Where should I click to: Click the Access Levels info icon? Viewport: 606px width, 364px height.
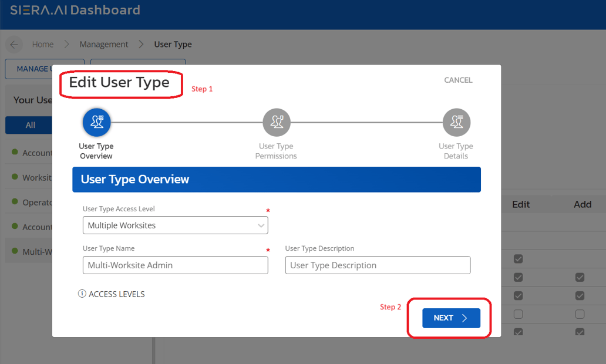tap(82, 294)
